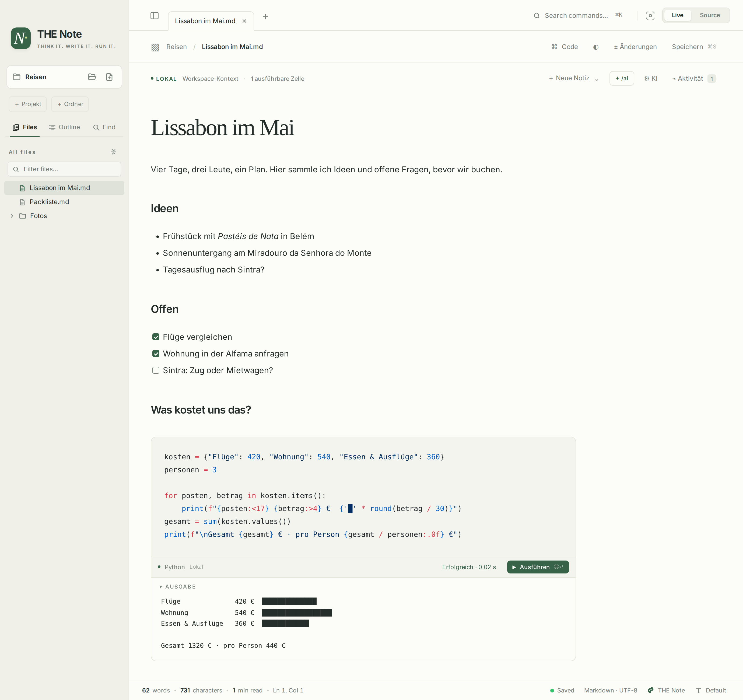Viewport: 743px width, 700px height.
Task: Create new file icon in Reisen workspace
Action: [x=109, y=77]
